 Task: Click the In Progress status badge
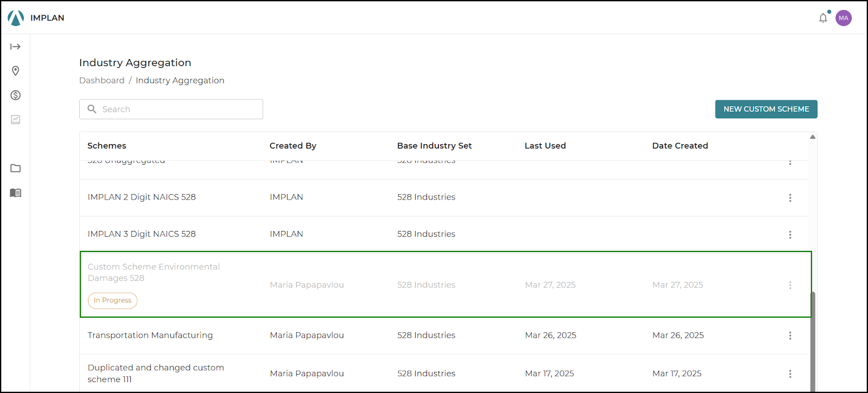[113, 300]
